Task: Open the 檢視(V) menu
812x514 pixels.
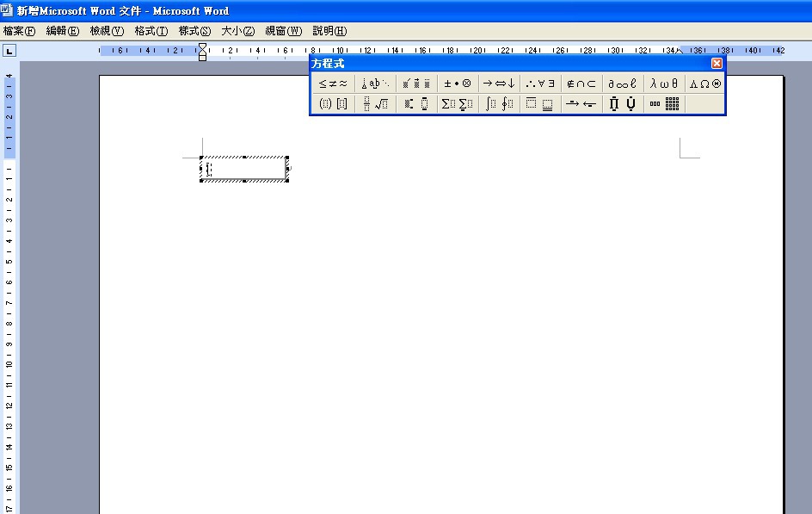Action: (107, 31)
